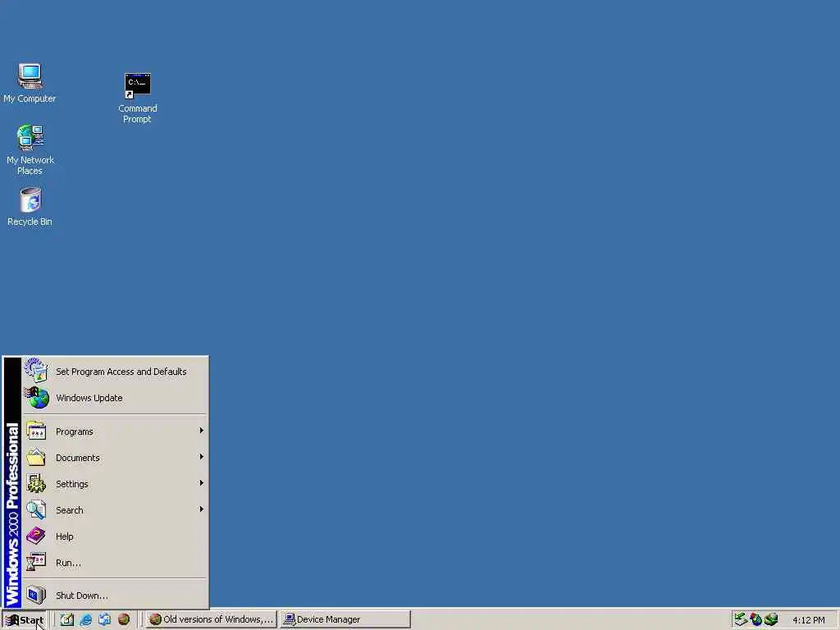Screen dimensions: 840x630
Task: Click the purple Help book icon
Action: click(36, 536)
